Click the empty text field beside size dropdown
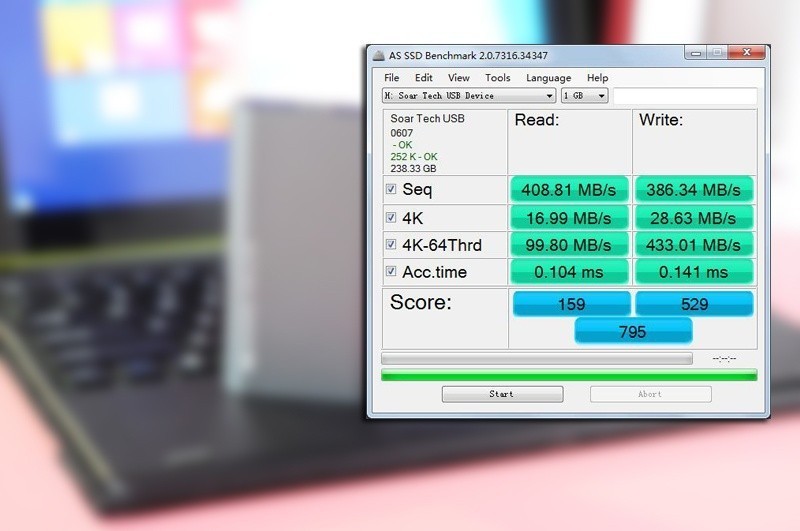 click(x=685, y=95)
